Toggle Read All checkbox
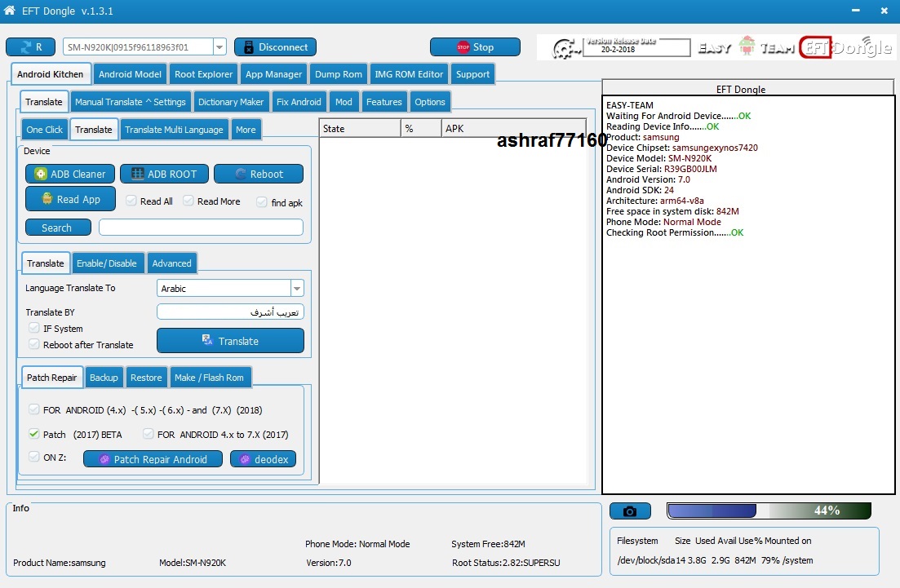Viewport: 900px width, 588px height. pyautogui.click(x=131, y=201)
